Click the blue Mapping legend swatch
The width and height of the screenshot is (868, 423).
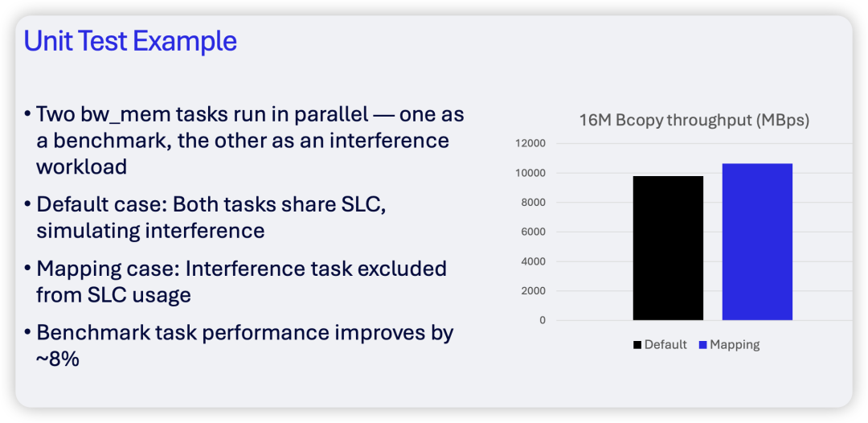[702, 345]
